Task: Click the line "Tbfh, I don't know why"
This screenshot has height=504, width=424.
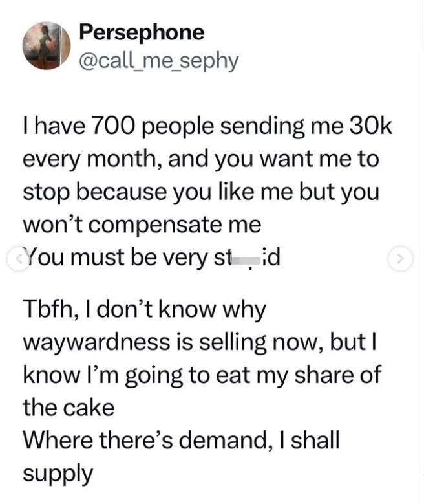Action: [x=145, y=309]
